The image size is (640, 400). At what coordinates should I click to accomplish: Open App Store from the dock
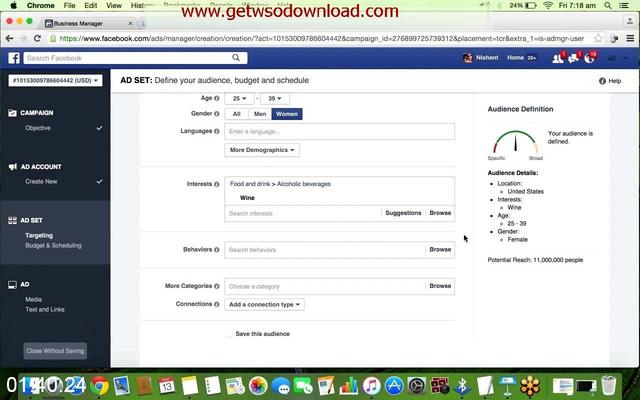[394, 385]
